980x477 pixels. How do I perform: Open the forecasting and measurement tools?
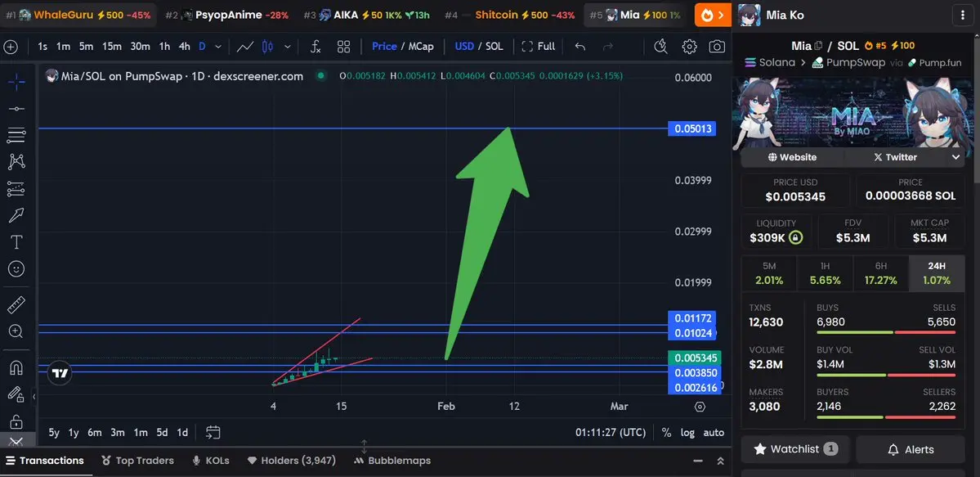click(x=16, y=188)
